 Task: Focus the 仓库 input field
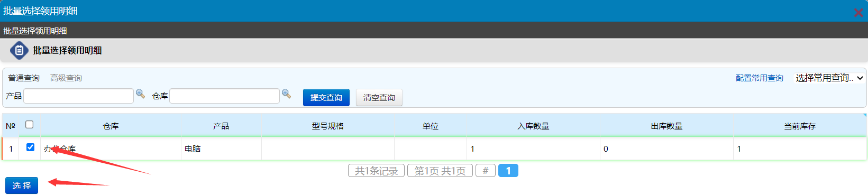pos(224,96)
